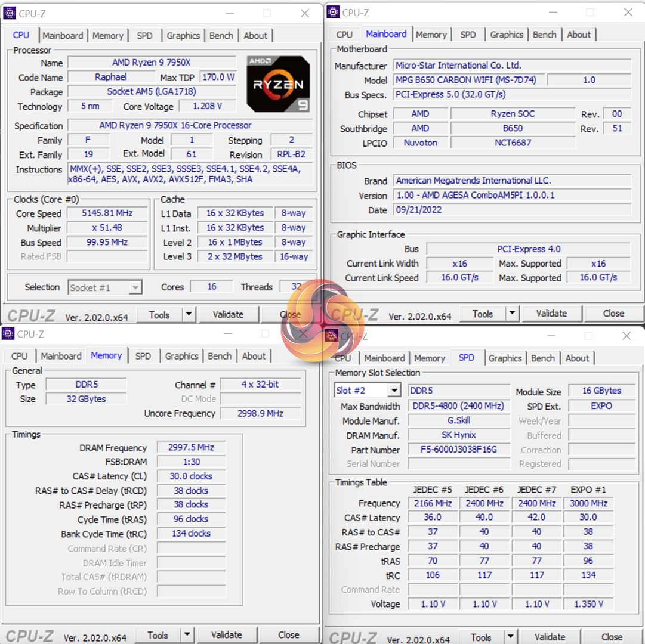
Task: Open About tab in SPD window
Action: 577,358
